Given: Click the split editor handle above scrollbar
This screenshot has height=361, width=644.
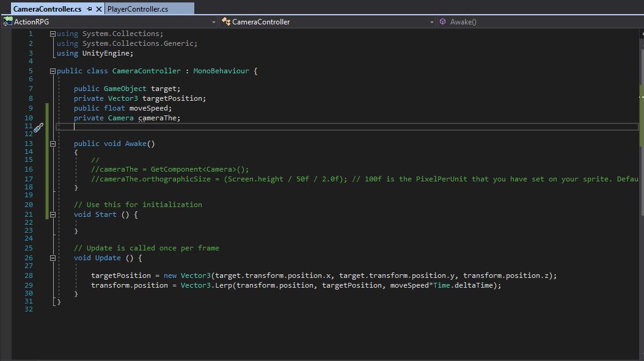Looking at the screenshot, I should (642, 34).
